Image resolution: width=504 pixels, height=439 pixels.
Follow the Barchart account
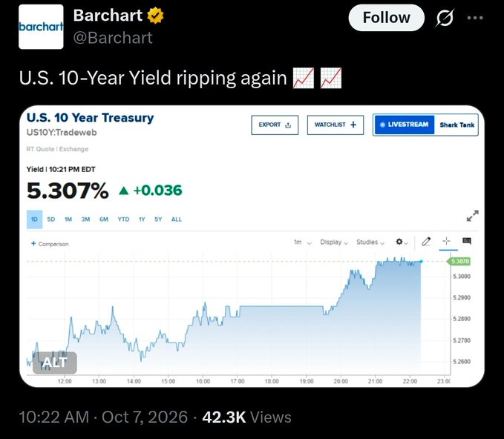pyautogui.click(x=387, y=18)
